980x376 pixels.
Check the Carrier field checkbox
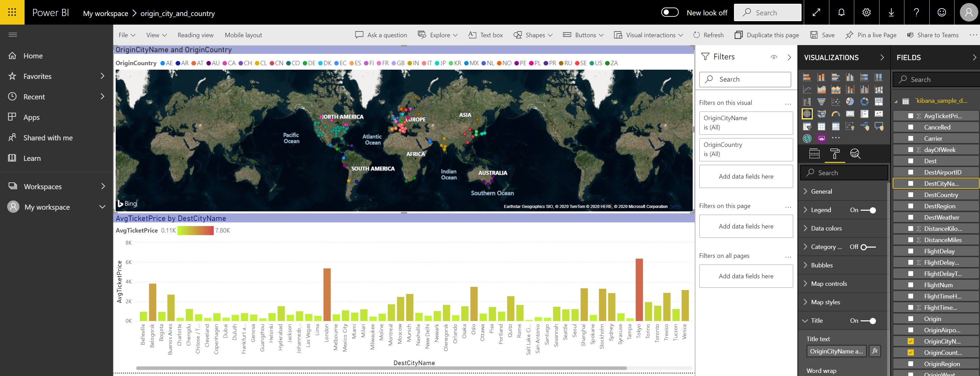tap(910, 139)
